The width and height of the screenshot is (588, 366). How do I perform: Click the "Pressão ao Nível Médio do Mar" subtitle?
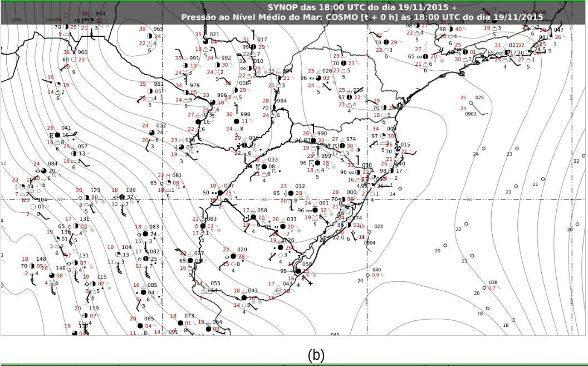point(362,17)
